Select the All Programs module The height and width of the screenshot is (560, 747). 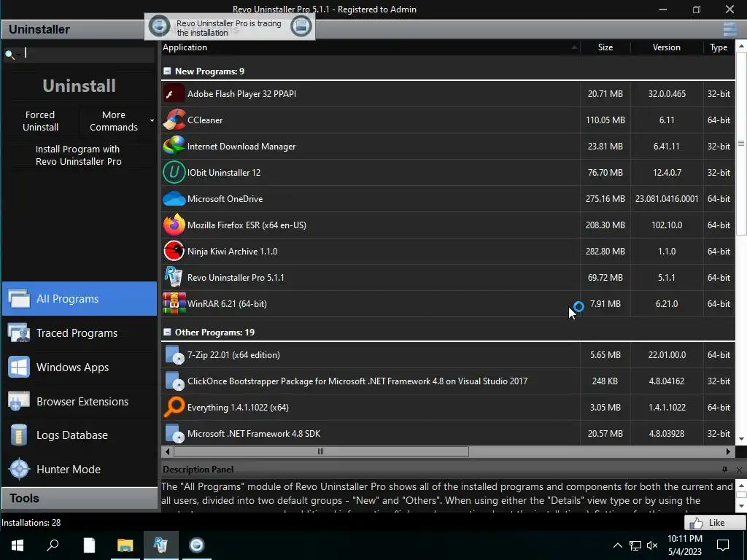coord(79,298)
